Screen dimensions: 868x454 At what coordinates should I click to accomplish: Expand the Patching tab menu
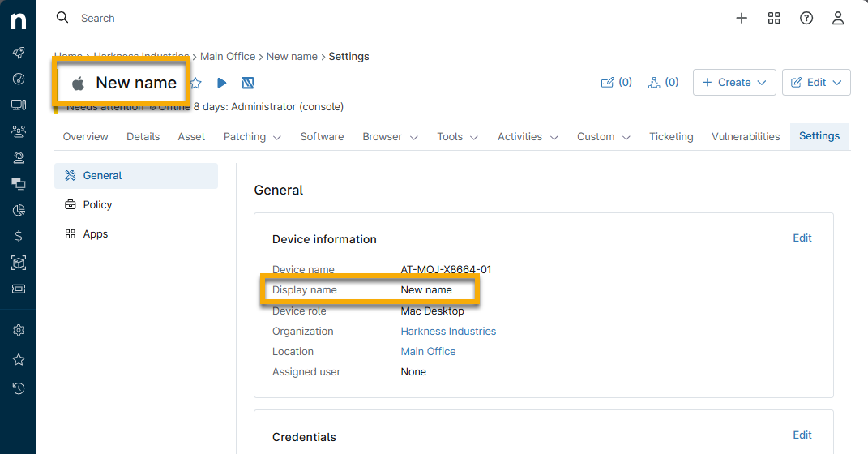pos(252,137)
